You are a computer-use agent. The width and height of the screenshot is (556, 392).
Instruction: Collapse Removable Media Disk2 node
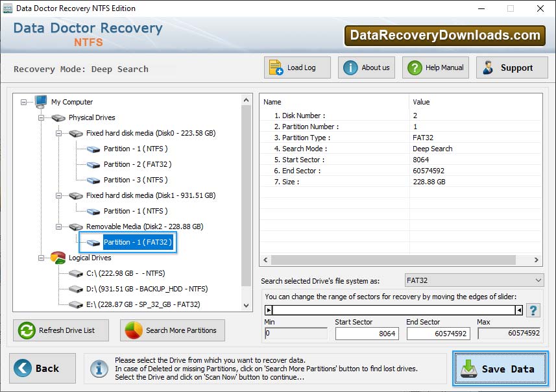(x=59, y=227)
